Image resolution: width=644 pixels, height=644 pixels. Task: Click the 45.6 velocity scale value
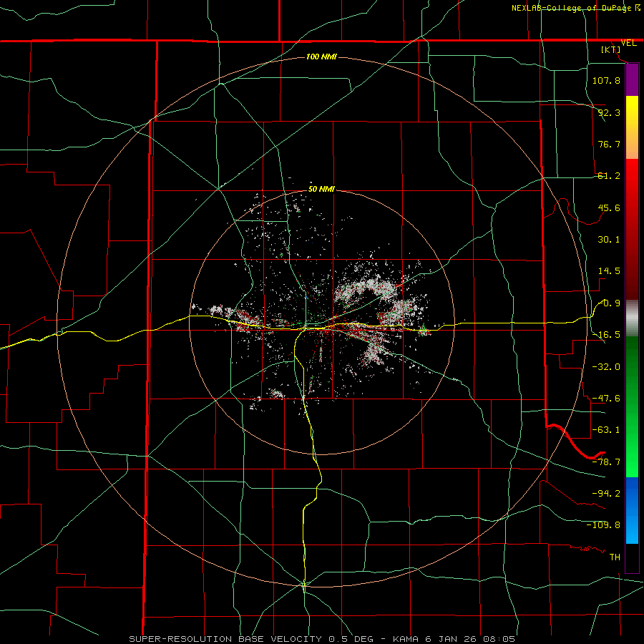tap(609, 208)
